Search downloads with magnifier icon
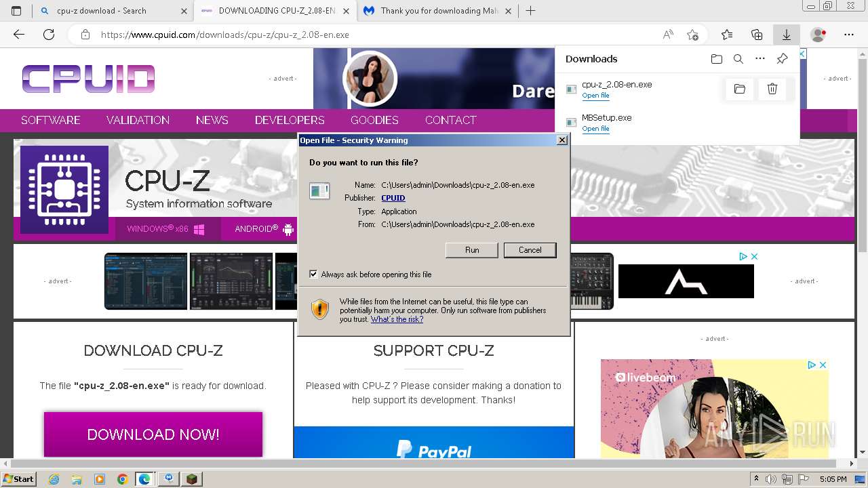 738,59
